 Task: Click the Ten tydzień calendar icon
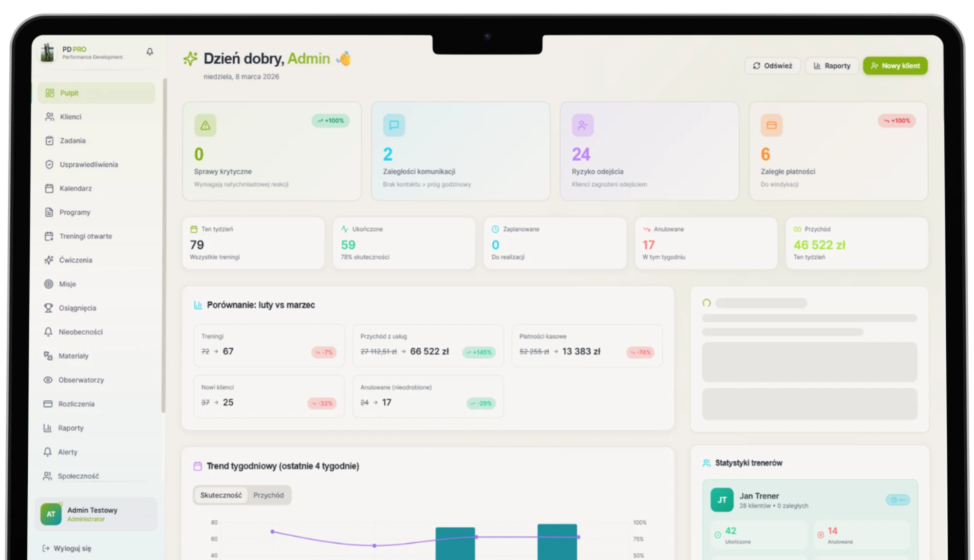click(x=194, y=229)
